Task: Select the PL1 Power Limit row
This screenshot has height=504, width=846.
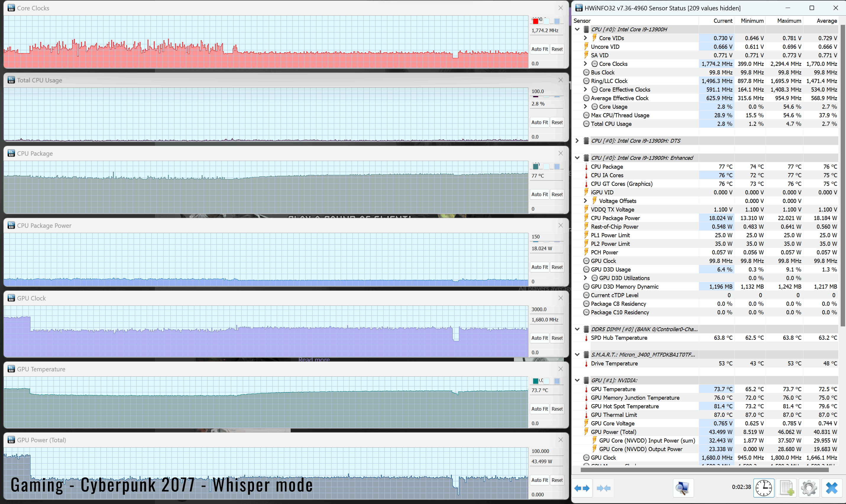Action: click(705, 235)
